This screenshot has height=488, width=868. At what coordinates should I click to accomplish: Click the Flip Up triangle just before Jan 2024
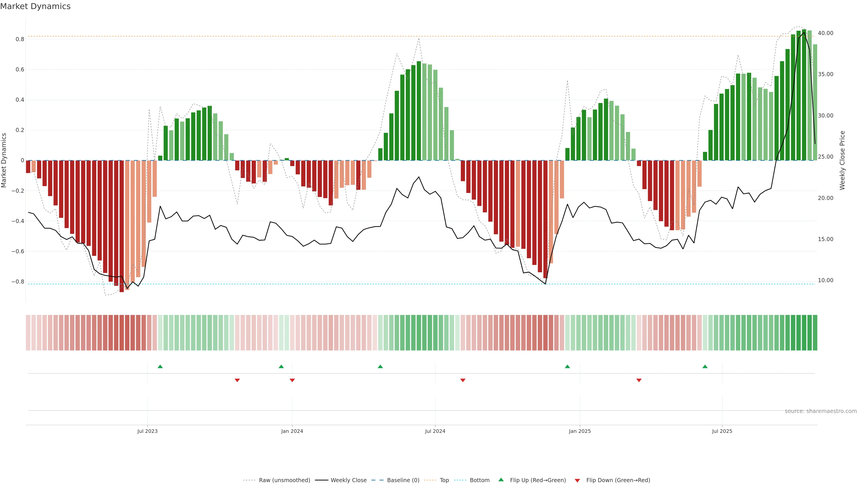pyautogui.click(x=281, y=366)
